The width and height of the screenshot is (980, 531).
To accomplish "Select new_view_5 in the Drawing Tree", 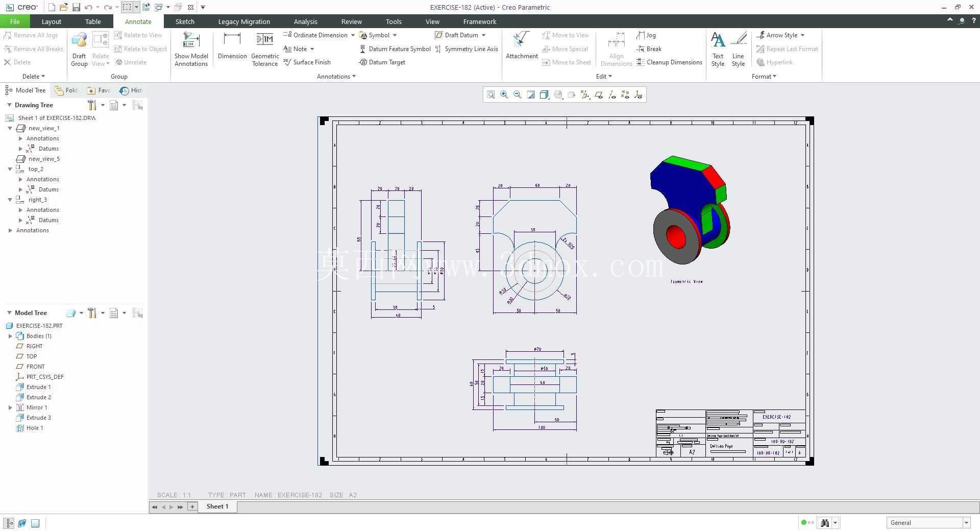I will pos(44,159).
